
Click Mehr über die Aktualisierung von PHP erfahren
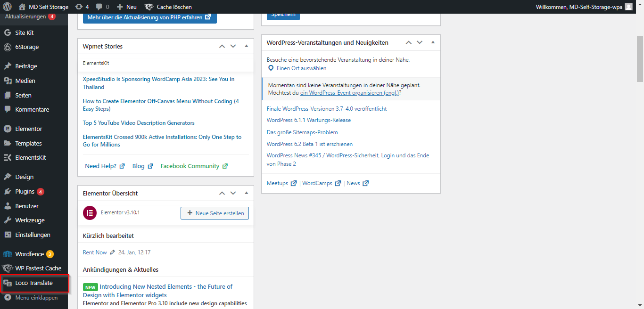[149, 17]
